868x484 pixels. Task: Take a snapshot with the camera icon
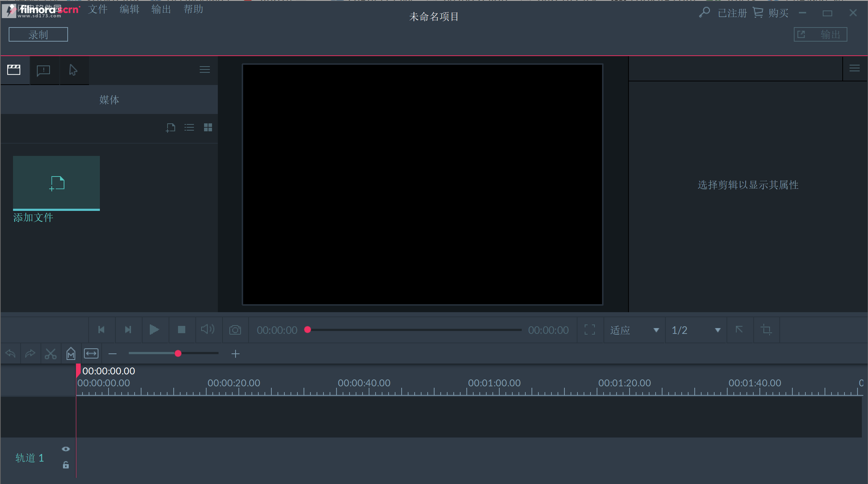(x=235, y=330)
